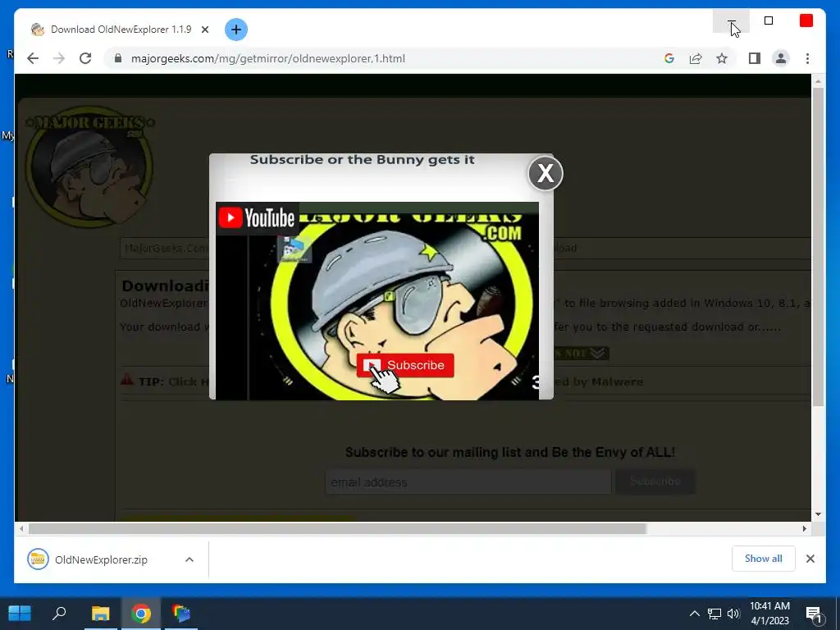This screenshot has height=630, width=840.
Task: Minimize the Chrome window
Action: [731, 21]
